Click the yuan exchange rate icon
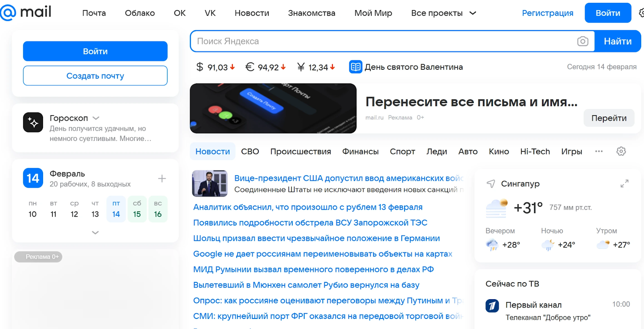This screenshot has height=329, width=644. 301,67
